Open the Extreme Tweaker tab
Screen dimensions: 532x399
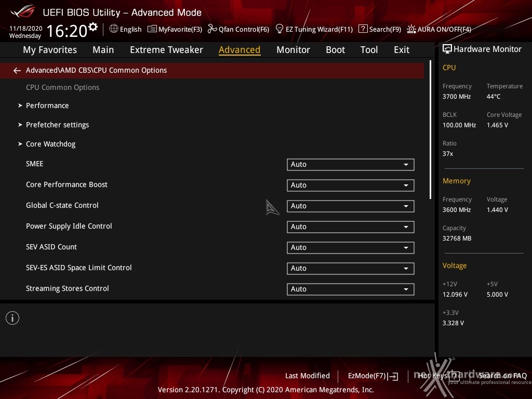click(x=167, y=50)
